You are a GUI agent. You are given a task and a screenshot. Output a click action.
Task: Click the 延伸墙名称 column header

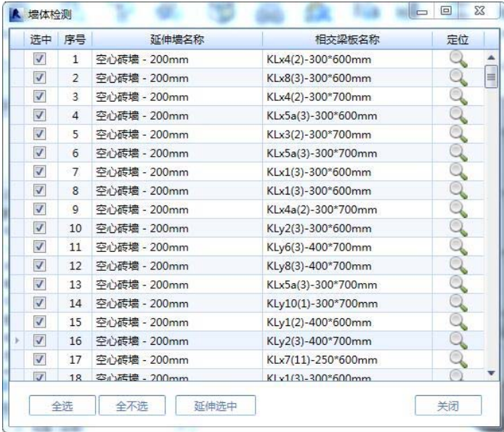pos(177,39)
